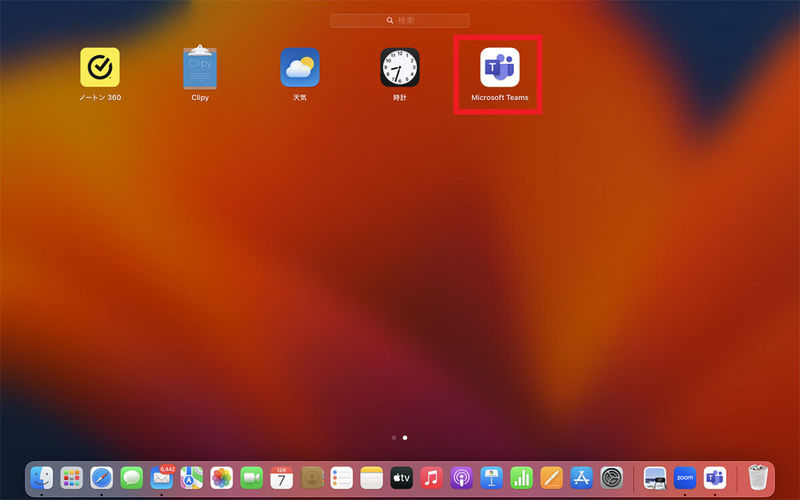The image size is (800, 500).
Task: Open Finder from the Dock
Action: tap(41, 478)
